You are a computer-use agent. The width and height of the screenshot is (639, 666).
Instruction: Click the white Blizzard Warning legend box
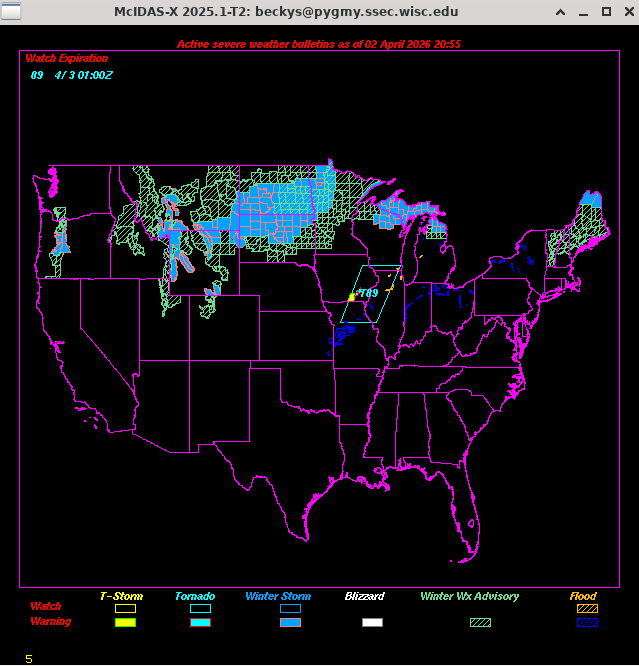[x=372, y=622]
